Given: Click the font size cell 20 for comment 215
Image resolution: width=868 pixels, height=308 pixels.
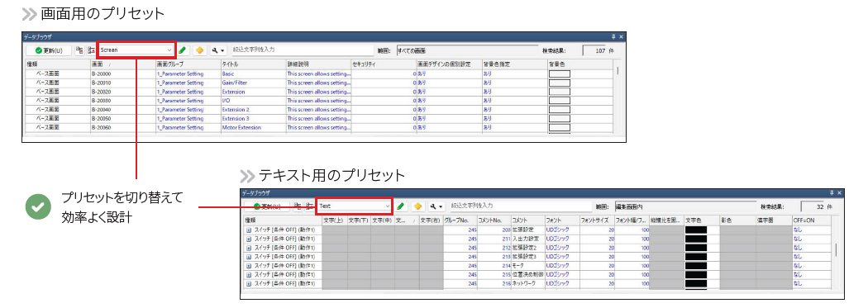Looking at the screenshot, I should tap(598, 275).
